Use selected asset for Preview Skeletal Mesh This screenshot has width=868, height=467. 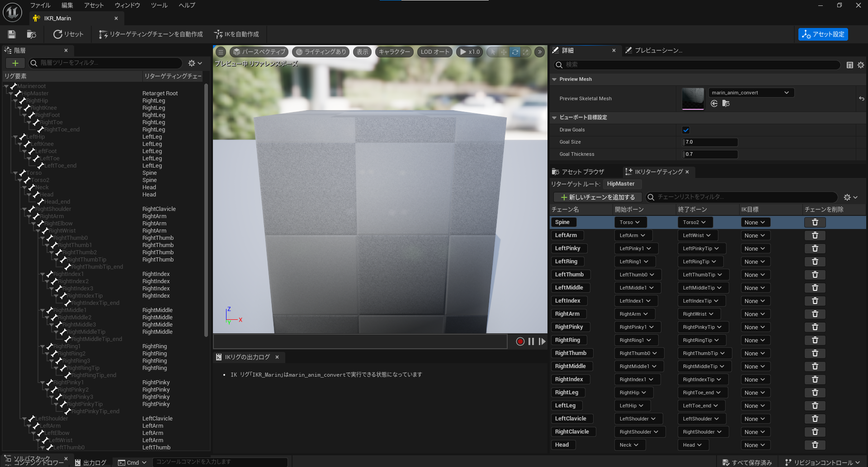tap(714, 103)
